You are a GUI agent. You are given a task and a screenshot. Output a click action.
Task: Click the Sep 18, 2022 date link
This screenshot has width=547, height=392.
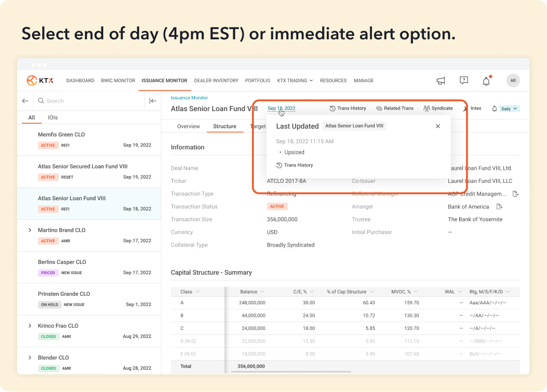pyautogui.click(x=281, y=108)
